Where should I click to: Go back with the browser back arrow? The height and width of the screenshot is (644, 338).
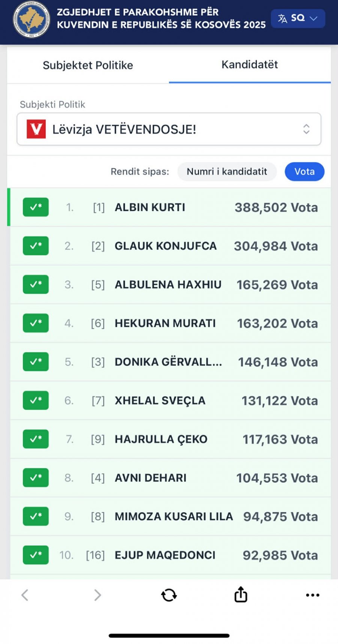tap(25, 595)
